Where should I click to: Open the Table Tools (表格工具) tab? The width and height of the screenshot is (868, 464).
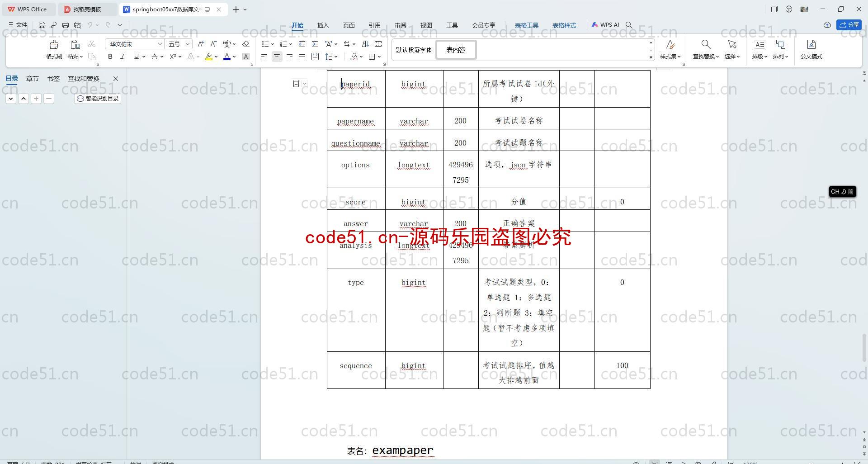pos(526,25)
